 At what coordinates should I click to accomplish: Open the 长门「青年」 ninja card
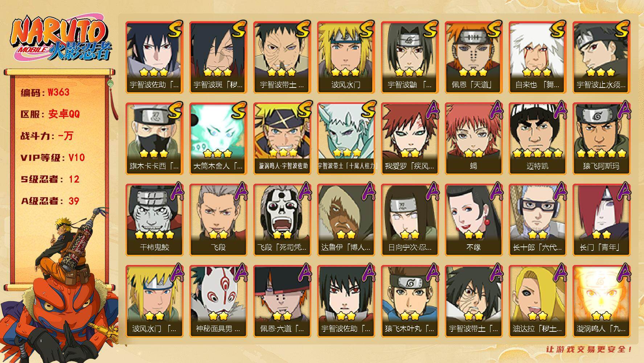[x=602, y=220]
